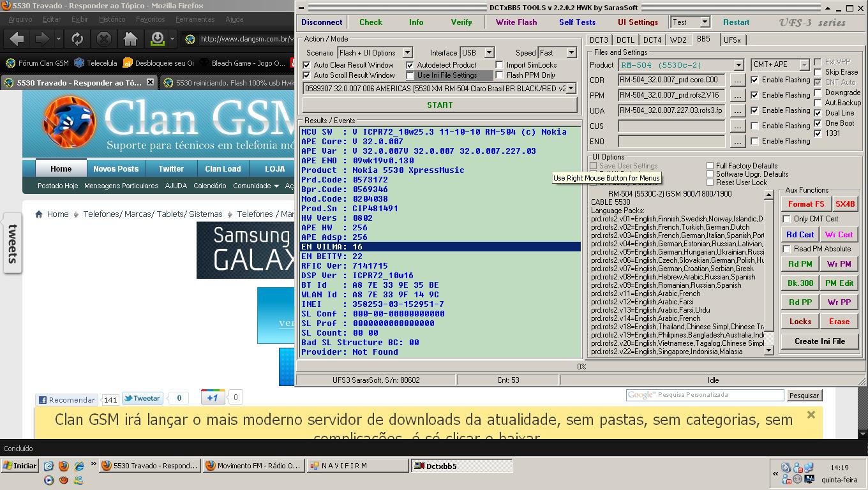Image resolution: width=868 pixels, height=490 pixels.
Task: Open the product code list dropdown
Action: pyautogui.click(x=571, y=89)
